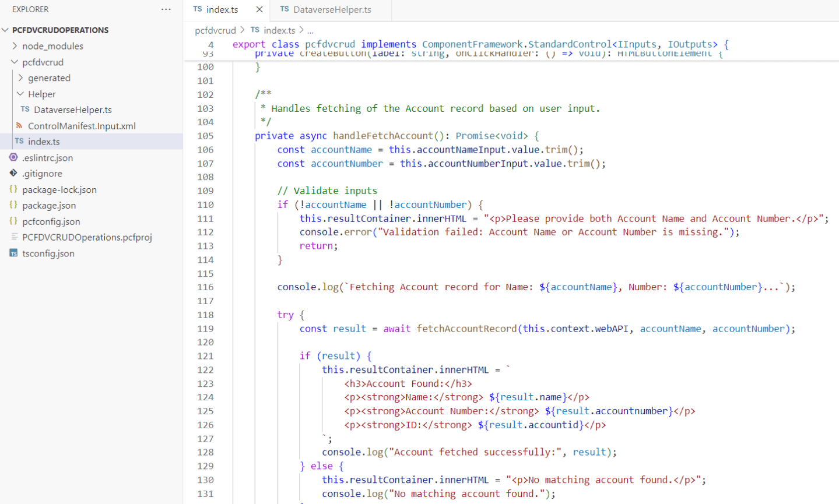Viewport: 839px width, 504px height.
Task: Click the ESLint icon next to .eslintrc.json
Action: 13,157
